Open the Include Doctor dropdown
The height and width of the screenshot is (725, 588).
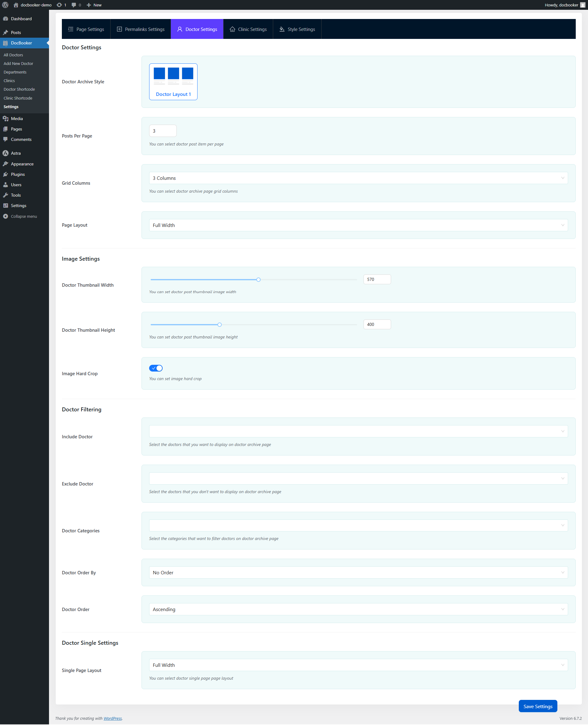(358, 431)
